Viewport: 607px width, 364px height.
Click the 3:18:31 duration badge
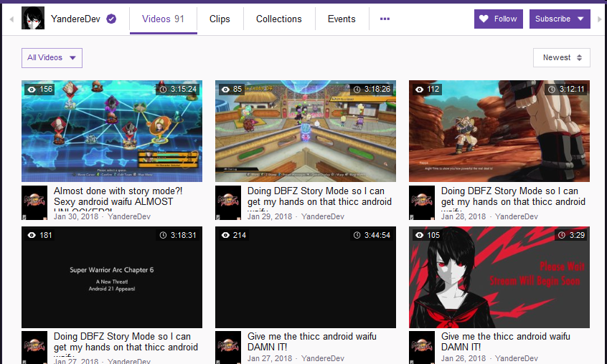[x=178, y=235]
